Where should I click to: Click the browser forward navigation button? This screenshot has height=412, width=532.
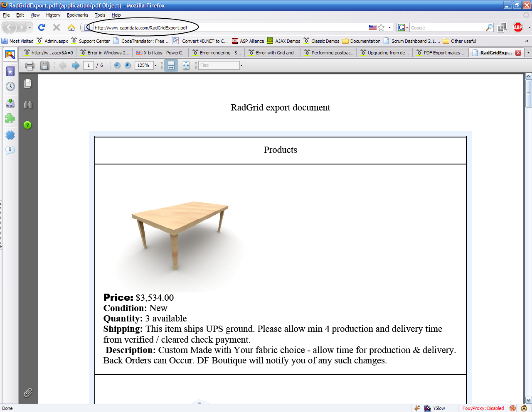(x=21, y=27)
